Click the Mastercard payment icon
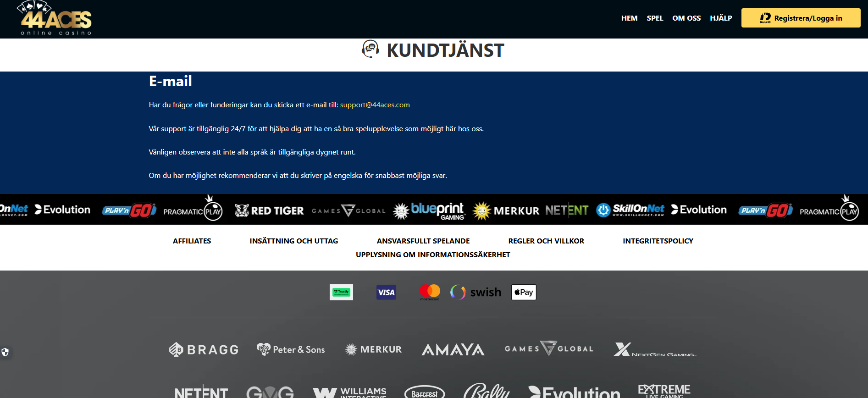The height and width of the screenshot is (398, 868). pyautogui.click(x=430, y=292)
